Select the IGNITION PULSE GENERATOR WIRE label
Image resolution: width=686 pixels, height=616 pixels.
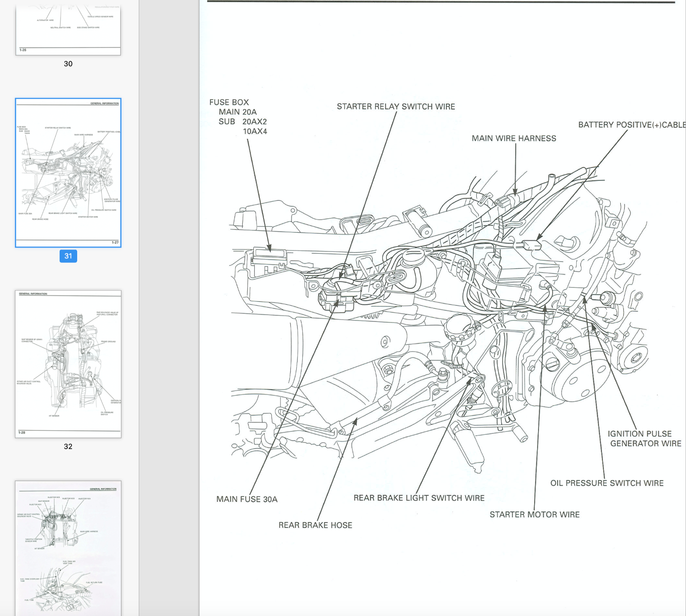643,439
